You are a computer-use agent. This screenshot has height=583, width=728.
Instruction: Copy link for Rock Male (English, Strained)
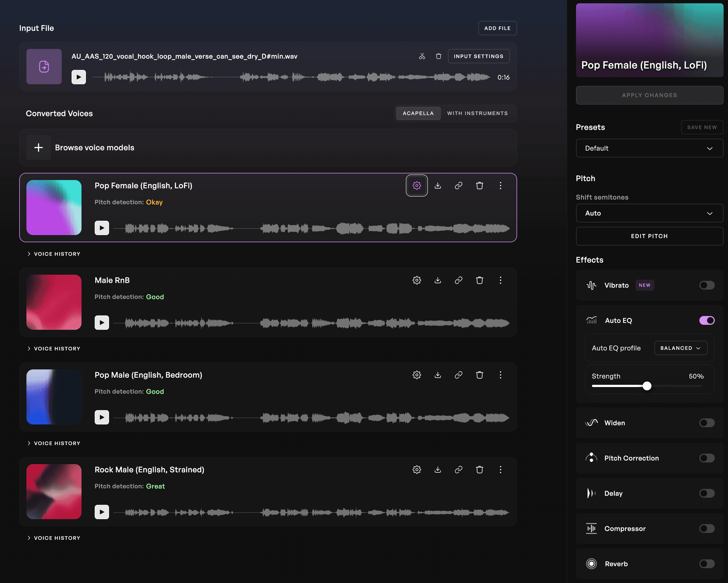point(458,470)
